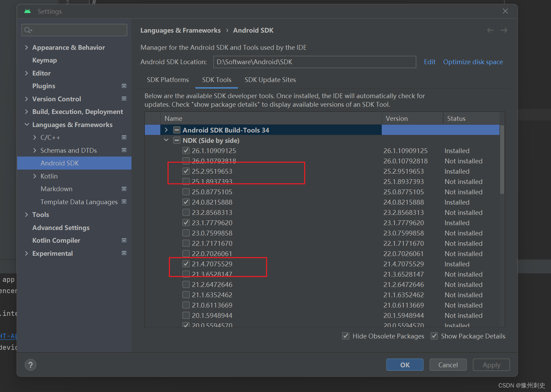Click the Android logo in Settings title bar
Image resolution: width=551 pixels, height=392 pixels.
point(27,11)
